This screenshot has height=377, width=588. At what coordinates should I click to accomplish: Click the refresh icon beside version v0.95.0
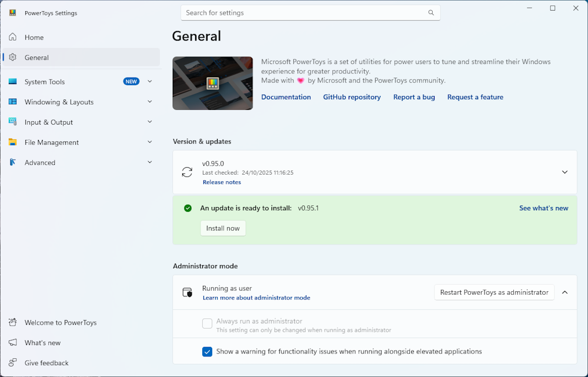coord(187,172)
